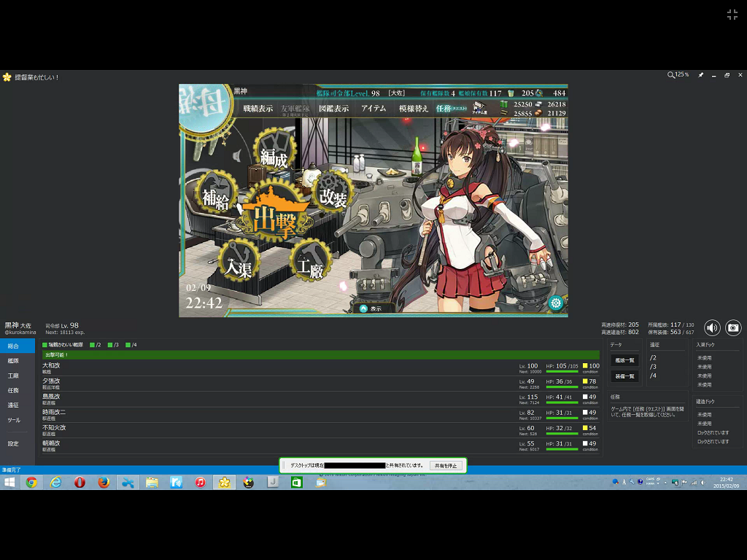
Task: Open the アイテム屋 shop icon
Action: (479, 108)
